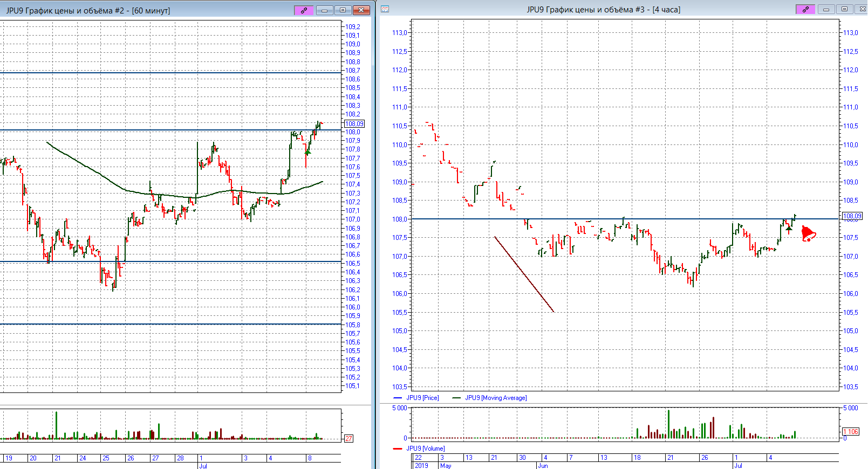Click the 108,09 price label on the 60-minute axis
The height and width of the screenshot is (469, 868).
point(354,124)
